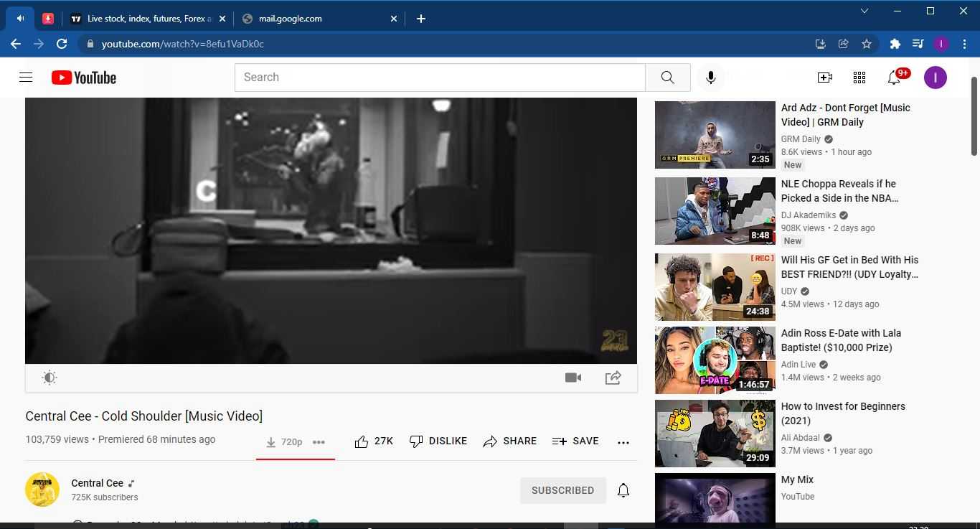Open notifications bell with 9+ badge
The width and height of the screenshot is (980, 529).
click(895, 78)
